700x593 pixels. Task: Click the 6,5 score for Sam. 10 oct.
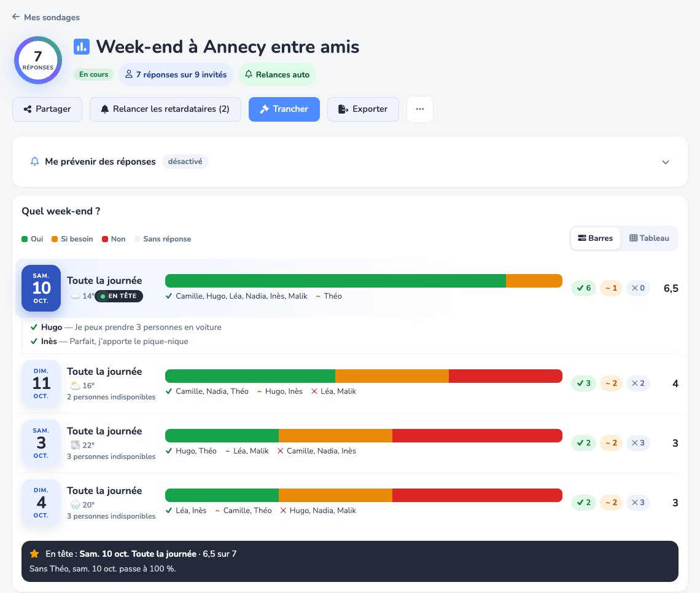point(671,288)
